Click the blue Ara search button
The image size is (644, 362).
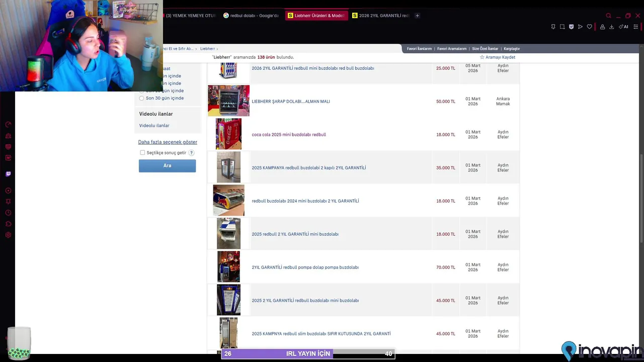click(x=167, y=166)
